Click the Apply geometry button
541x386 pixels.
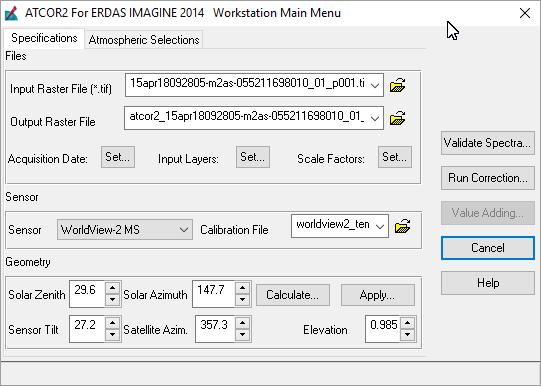[x=377, y=295]
